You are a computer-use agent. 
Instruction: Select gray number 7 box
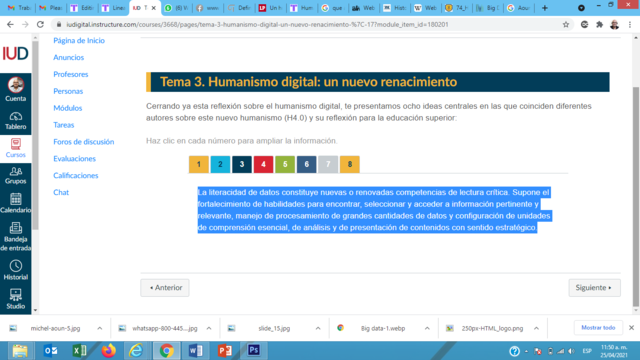[328, 164]
